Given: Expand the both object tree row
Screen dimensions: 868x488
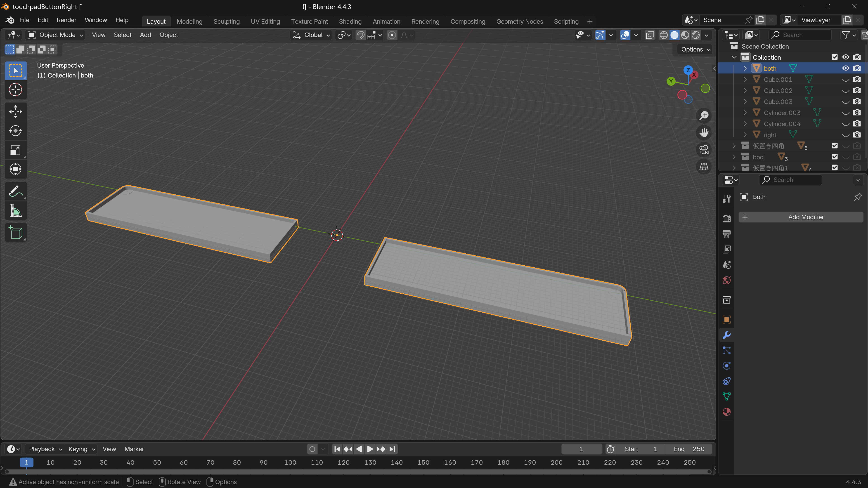Looking at the screenshot, I should (x=745, y=68).
